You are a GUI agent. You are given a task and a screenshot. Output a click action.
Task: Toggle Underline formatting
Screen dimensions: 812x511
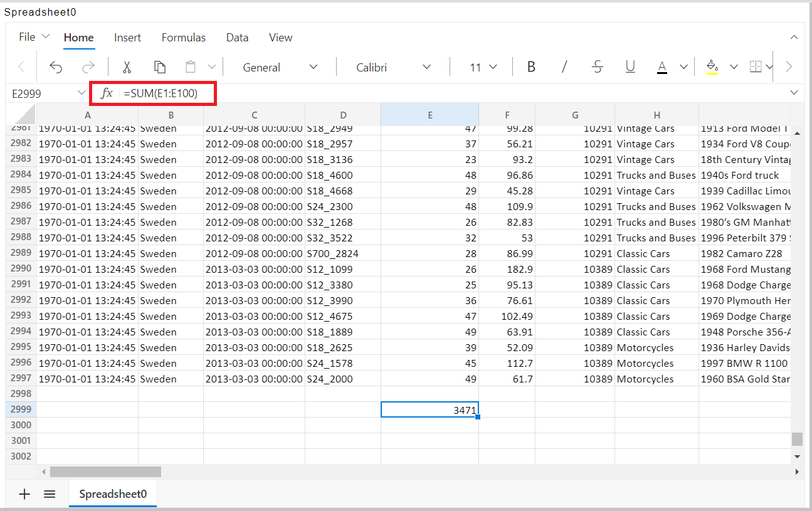coord(630,67)
